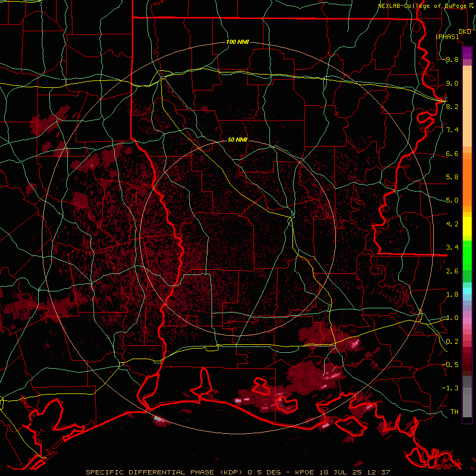
Task: Click the 100 NMI range ring label
Action: coord(237,42)
